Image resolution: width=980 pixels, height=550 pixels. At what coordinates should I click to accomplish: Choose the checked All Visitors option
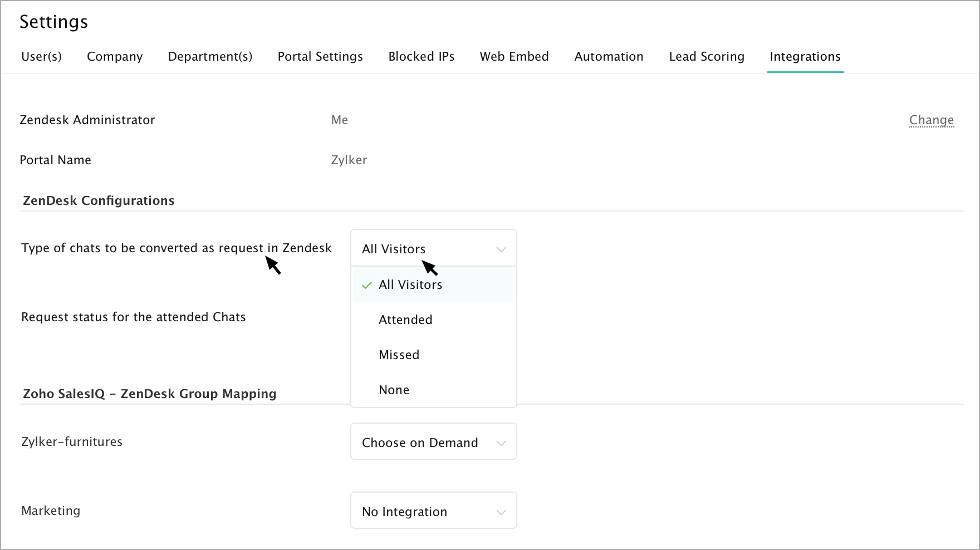tap(433, 284)
